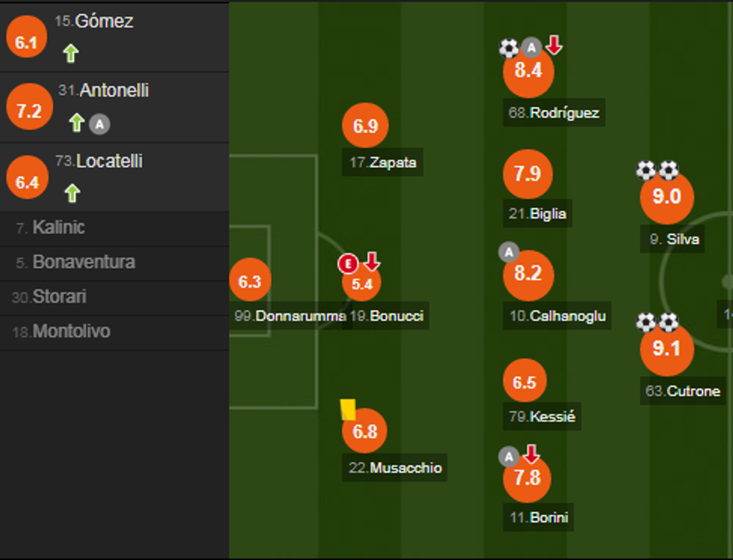Open Kessié's player name label
This screenshot has width=733, height=560.
[x=542, y=417]
